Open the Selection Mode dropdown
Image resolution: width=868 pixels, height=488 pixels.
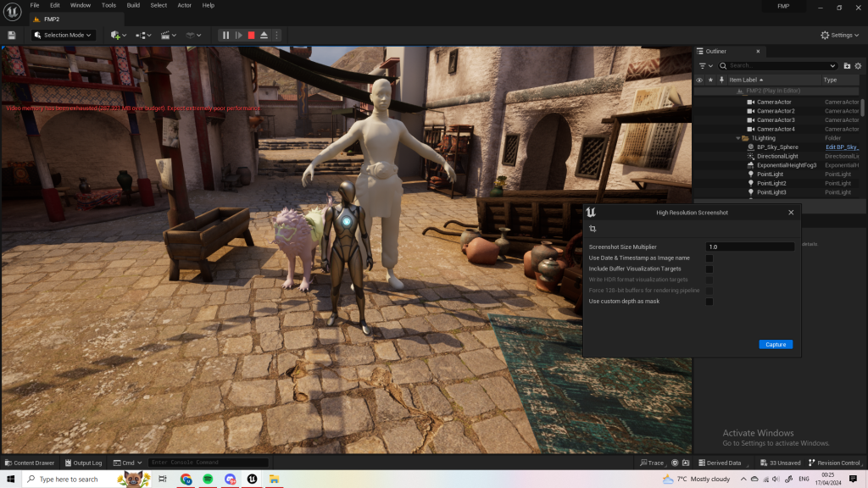(63, 35)
